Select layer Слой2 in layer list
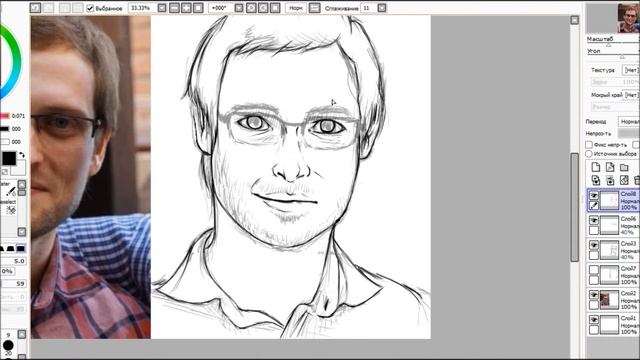 613,300
